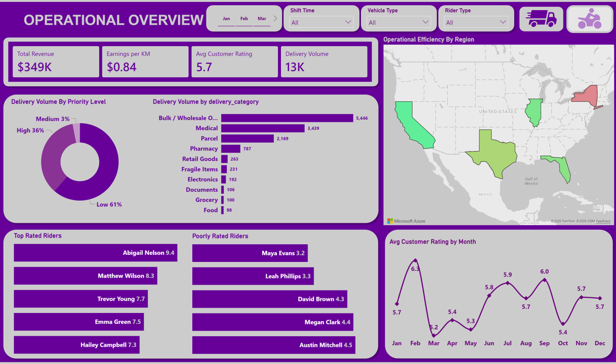Click the Bulk / Wholesale bar
Screen dimensions: 616x364
click(286, 118)
